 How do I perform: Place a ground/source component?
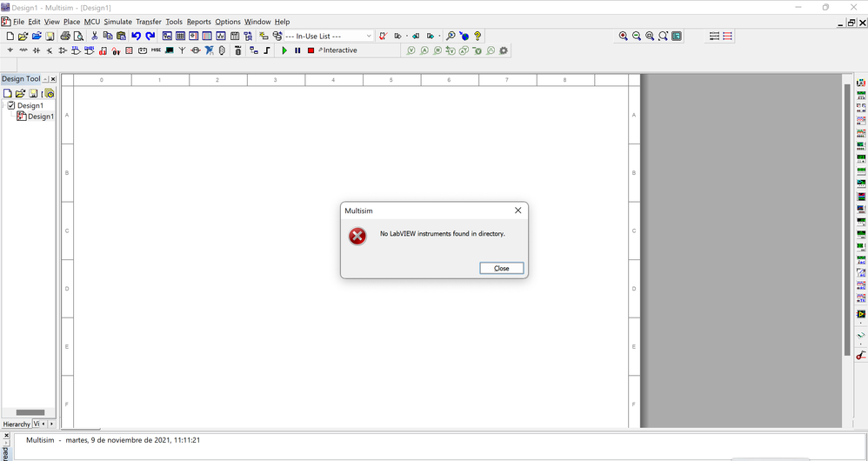pyautogui.click(x=10, y=50)
